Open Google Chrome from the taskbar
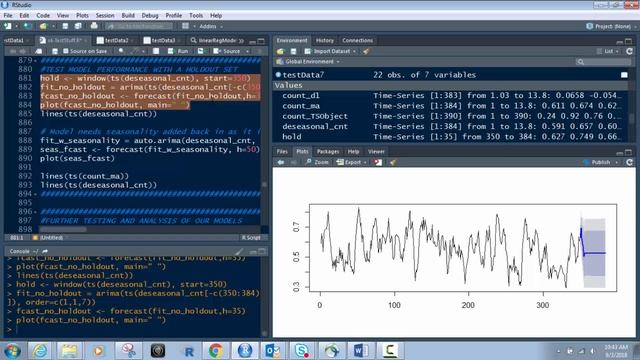The width and height of the screenshot is (640, 360). [216, 351]
